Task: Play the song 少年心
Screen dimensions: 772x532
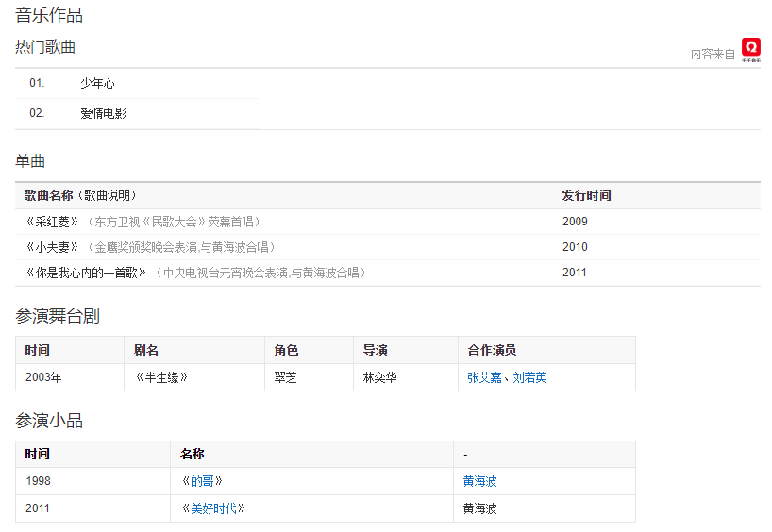Action: pos(97,84)
